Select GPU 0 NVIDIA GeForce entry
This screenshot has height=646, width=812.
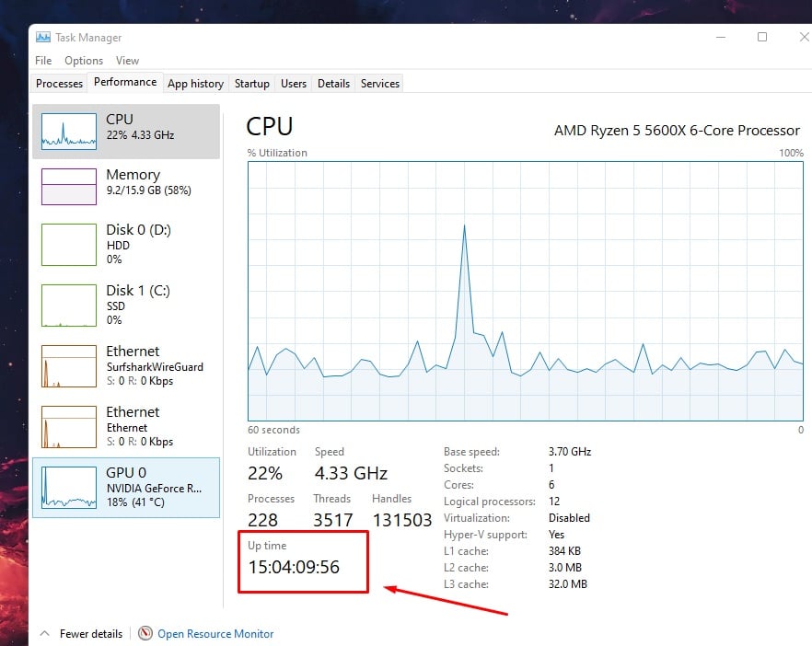pos(126,487)
